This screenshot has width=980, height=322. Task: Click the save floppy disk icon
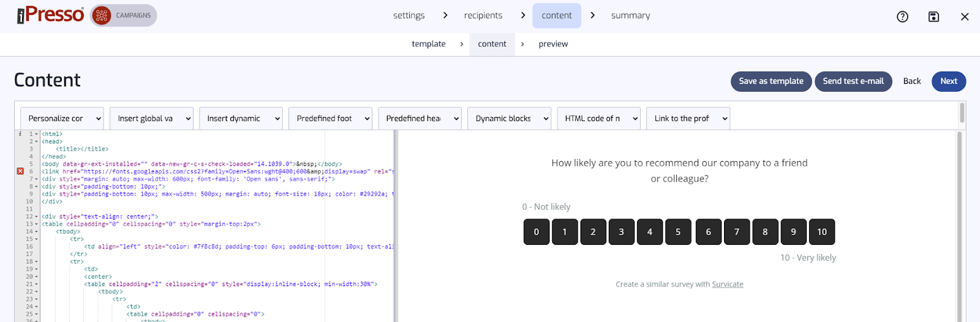click(933, 17)
